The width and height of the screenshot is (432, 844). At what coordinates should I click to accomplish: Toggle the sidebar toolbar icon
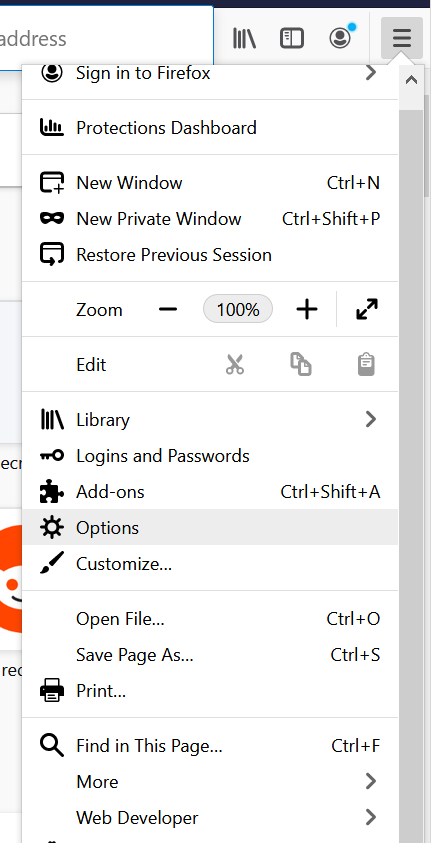(292, 38)
